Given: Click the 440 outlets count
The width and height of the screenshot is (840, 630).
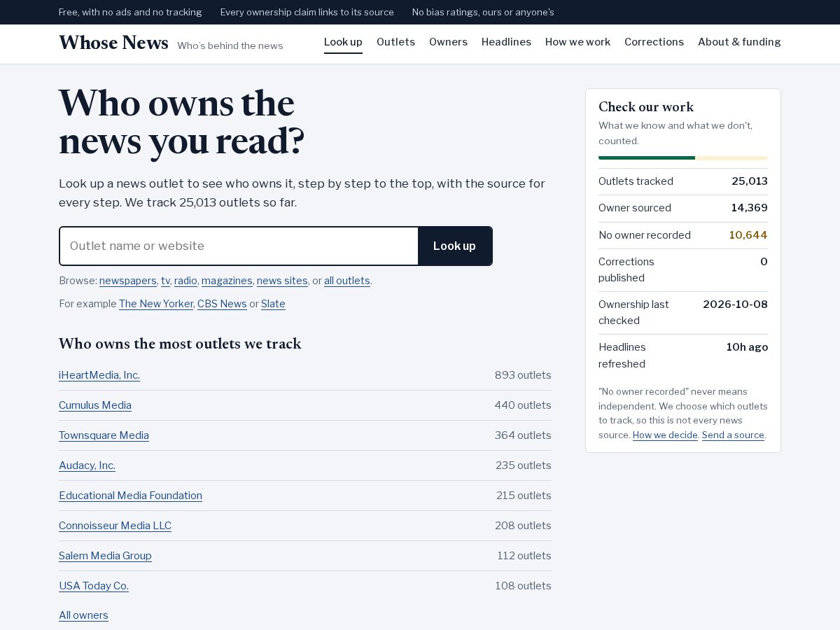Looking at the screenshot, I should (x=523, y=405).
